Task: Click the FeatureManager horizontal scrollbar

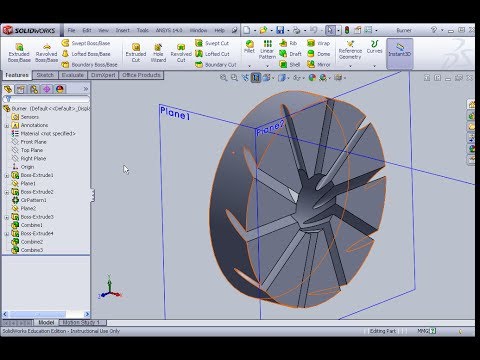Action: coord(46,314)
